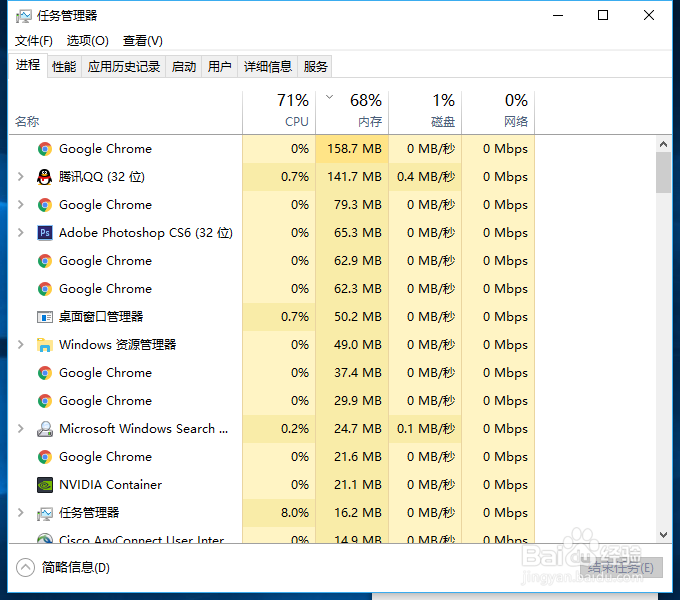The height and width of the screenshot is (600, 680).
Task: Click the sort arrow above 内存 column
Action: [330, 97]
